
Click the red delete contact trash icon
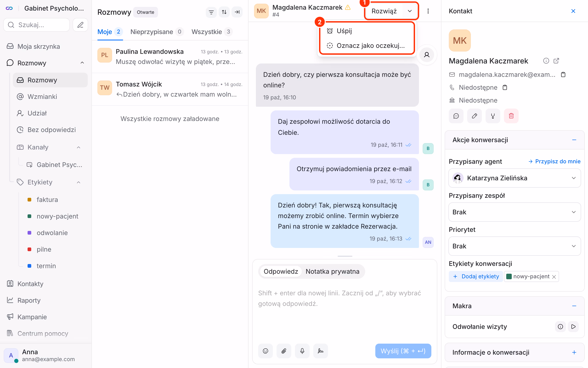click(x=511, y=116)
